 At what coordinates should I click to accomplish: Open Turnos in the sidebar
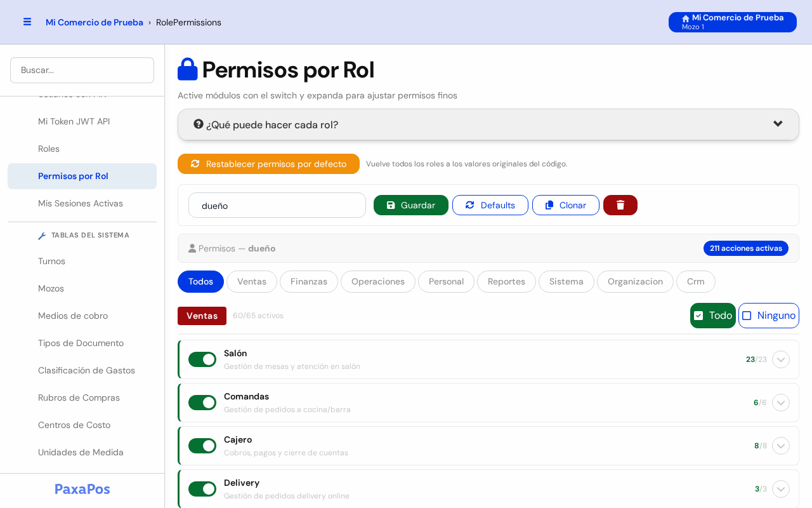pyautogui.click(x=82, y=261)
